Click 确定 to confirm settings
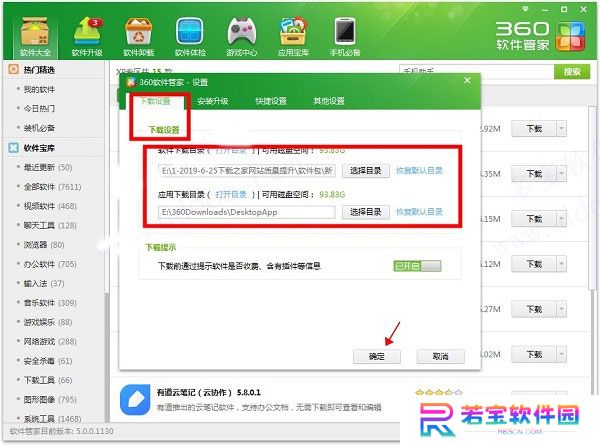 click(x=377, y=356)
